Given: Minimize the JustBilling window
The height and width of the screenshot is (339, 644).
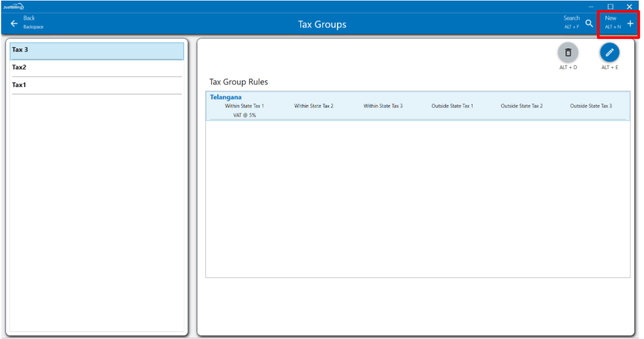Looking at the screenshot, I should tap(591, 6).
